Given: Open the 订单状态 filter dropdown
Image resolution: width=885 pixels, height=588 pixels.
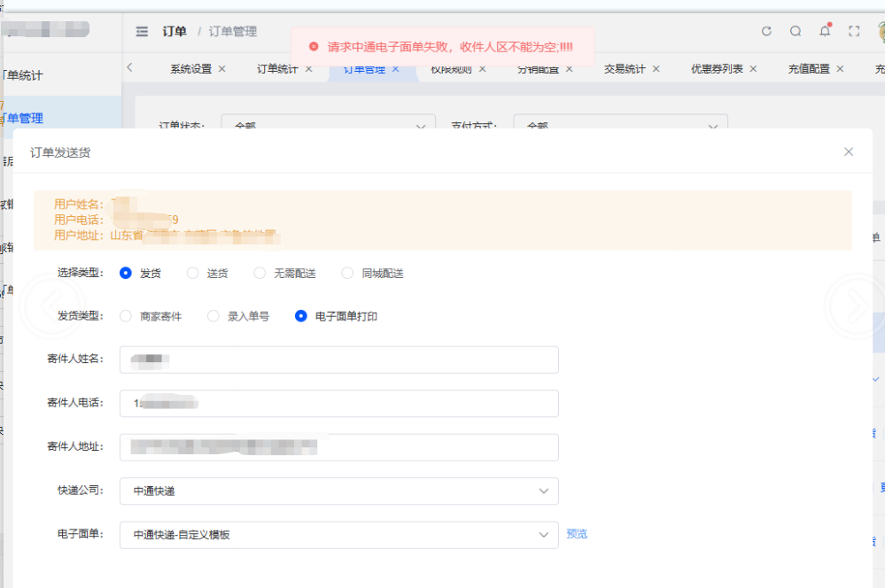Looking at the screenshot, I should (328, 127).
